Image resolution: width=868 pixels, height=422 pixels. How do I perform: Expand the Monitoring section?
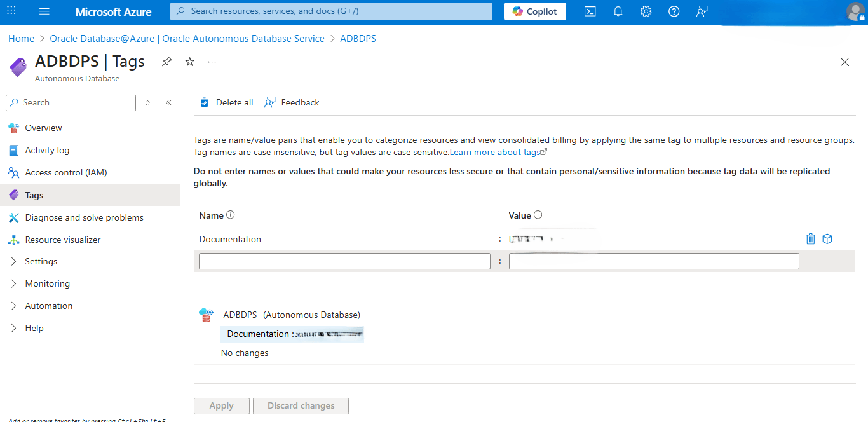46,283
